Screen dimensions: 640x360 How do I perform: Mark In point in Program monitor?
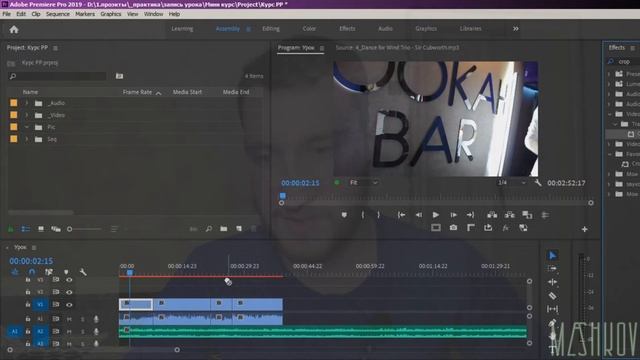362,215
